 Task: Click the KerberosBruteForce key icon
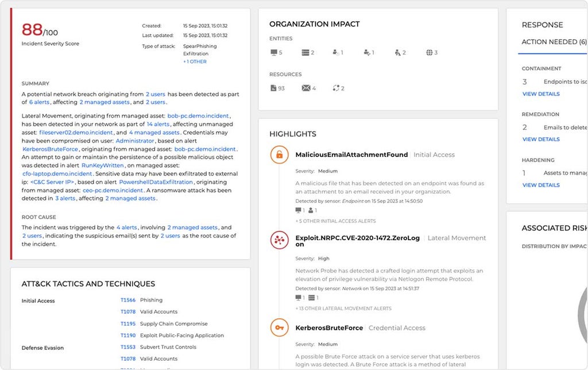point(280,327)
